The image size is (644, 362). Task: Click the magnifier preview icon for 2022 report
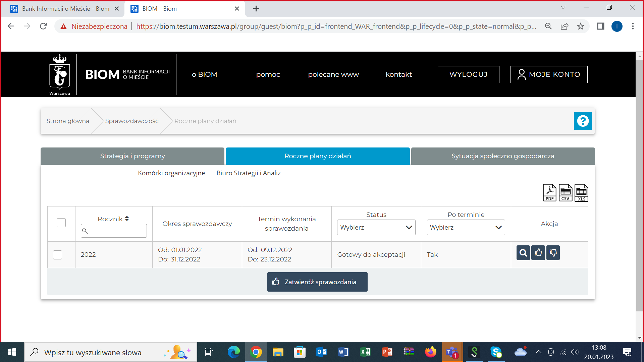point(523,253)
